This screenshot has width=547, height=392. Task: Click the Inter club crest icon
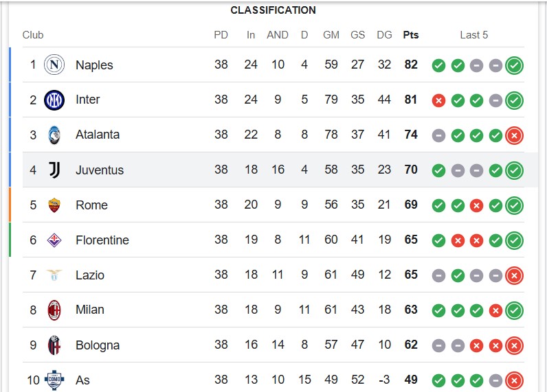[x=54, y=100]
